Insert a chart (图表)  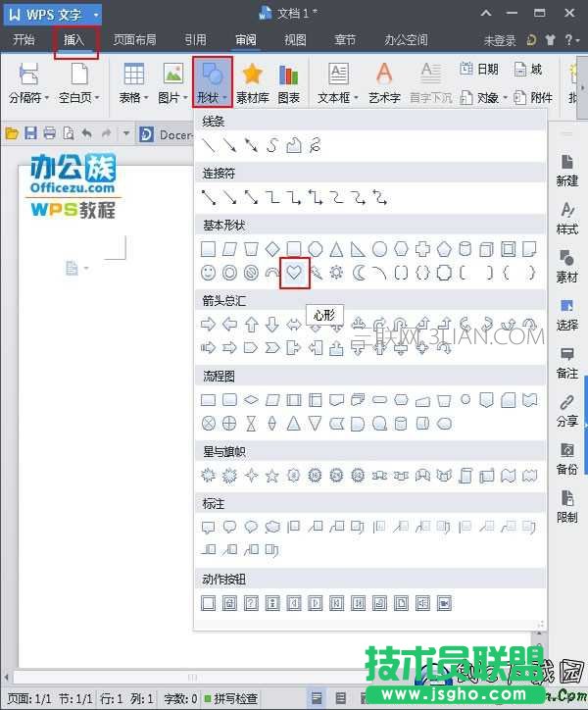click(x=289, y=82)
